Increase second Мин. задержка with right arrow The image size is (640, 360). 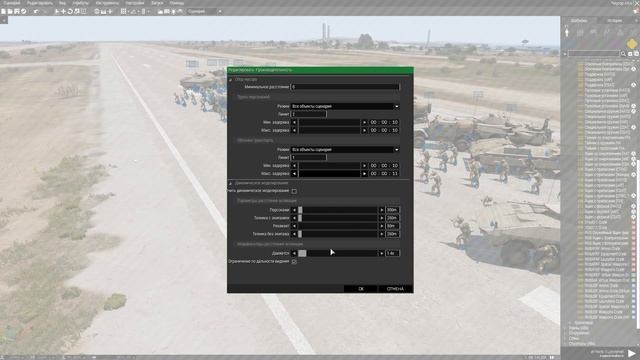364,166
